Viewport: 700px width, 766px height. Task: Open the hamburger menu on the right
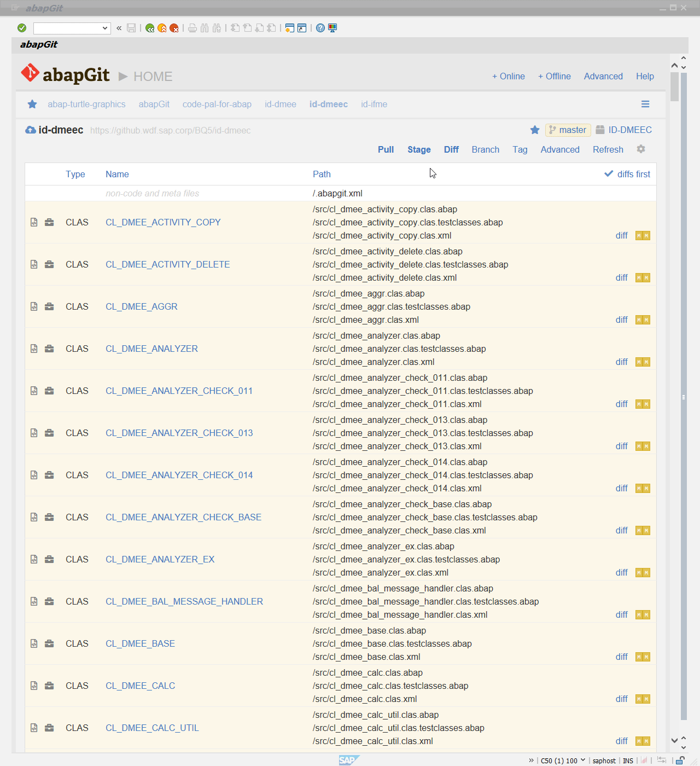point(645,104)
